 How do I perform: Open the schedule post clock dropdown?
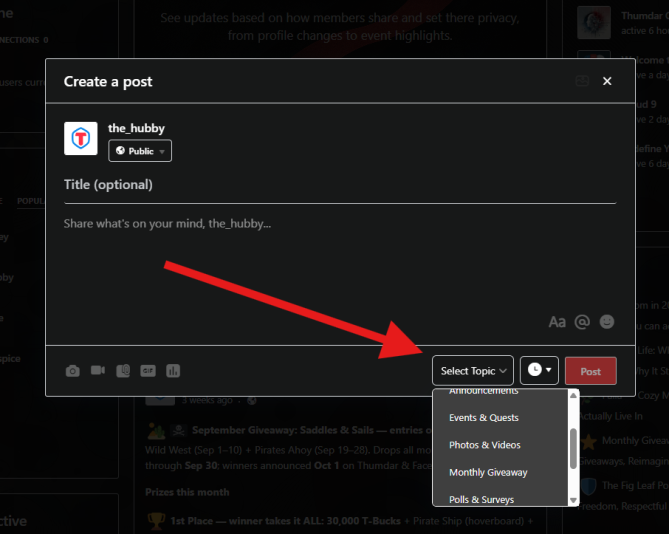pos(539,371)
